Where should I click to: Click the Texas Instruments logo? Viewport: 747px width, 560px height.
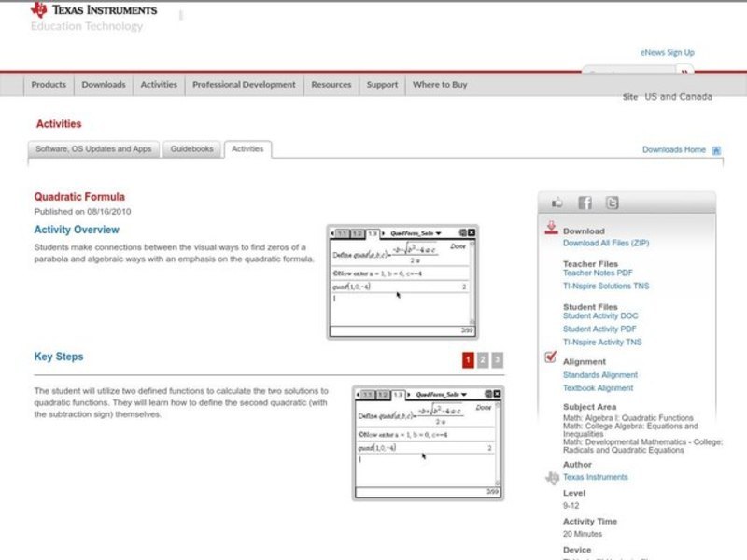coord(93,10)
